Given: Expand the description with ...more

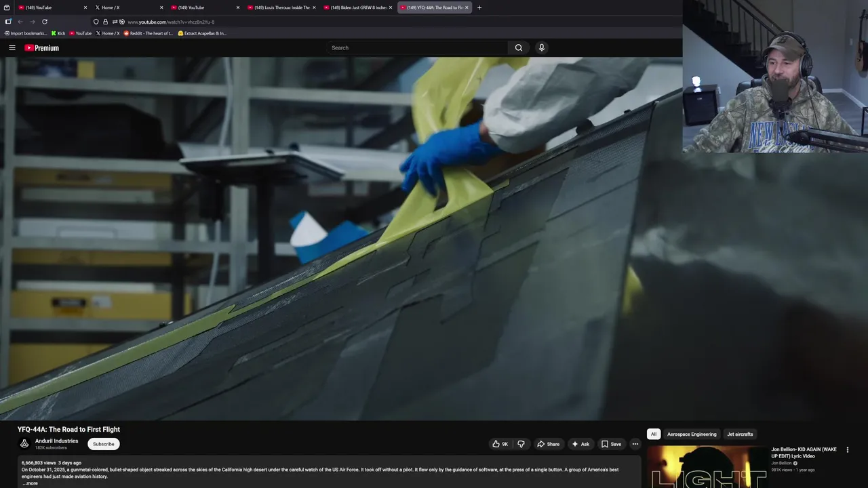Looking at the screenshot, I should click(31, 483).
